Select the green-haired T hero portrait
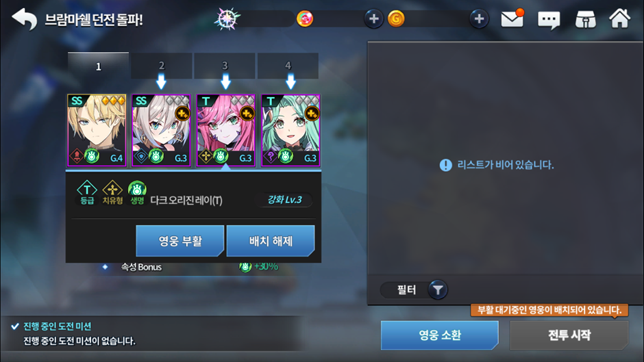This screenshot has width=644, height=362. (290, 131)
